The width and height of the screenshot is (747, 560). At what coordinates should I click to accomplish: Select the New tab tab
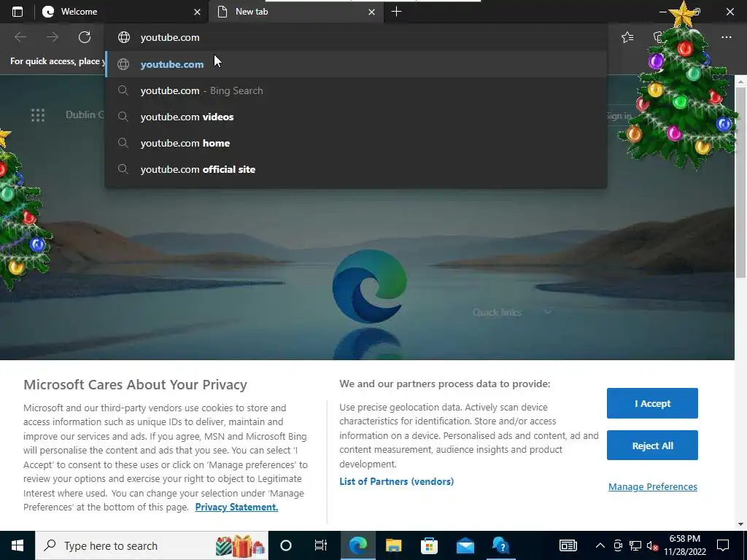tap(296, 12)
